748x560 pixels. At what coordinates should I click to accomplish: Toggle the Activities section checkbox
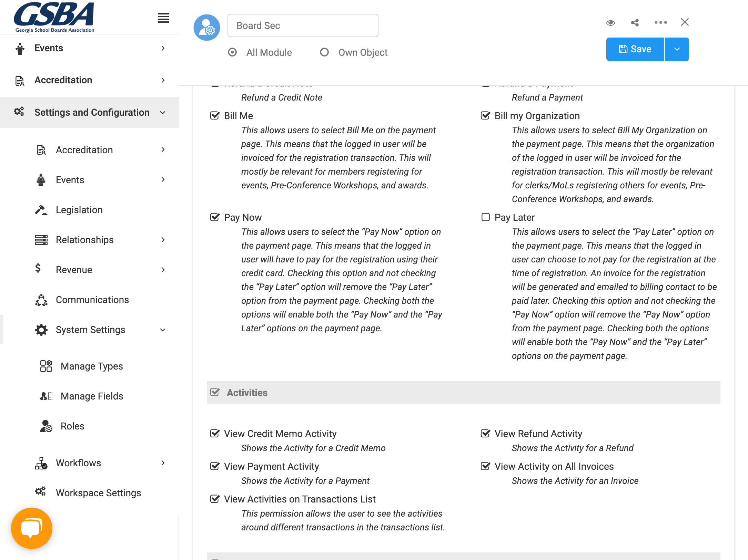(x=215, y=392)
